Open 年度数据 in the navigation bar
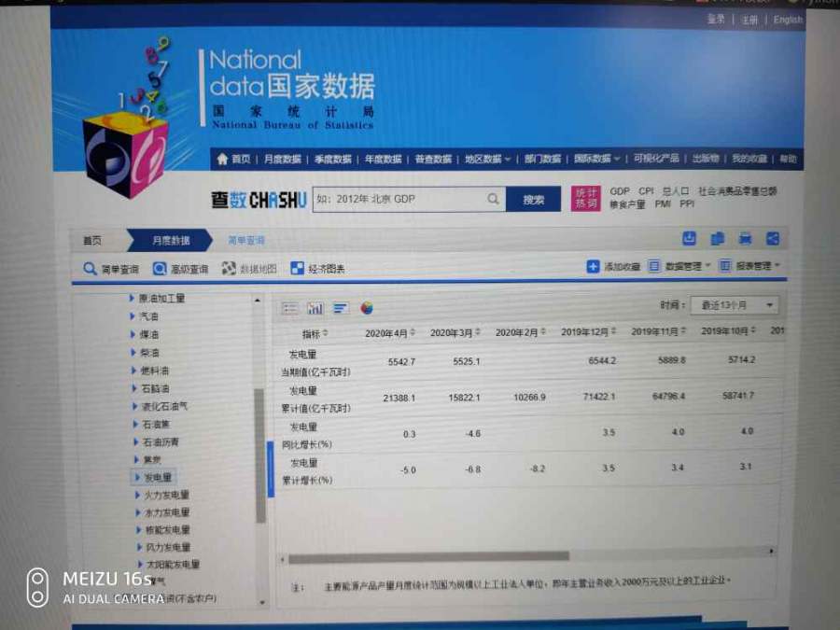840x630 pixels. click(383, 159)
